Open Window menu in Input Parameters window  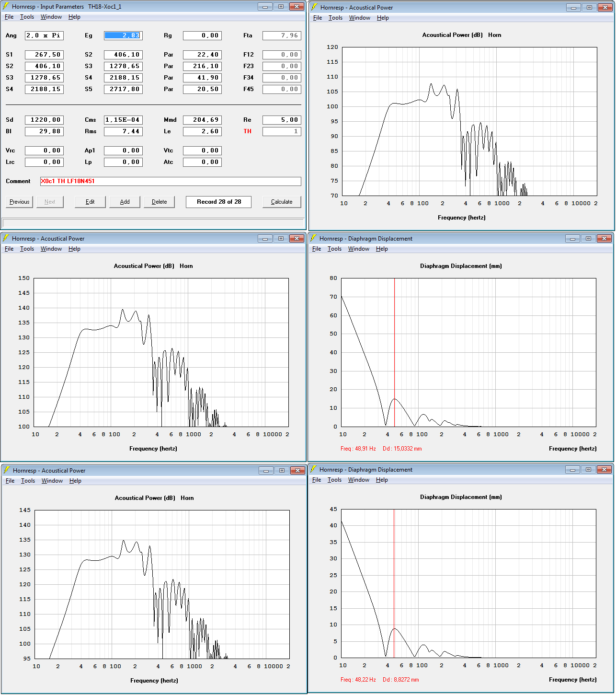[x=51, y=17]
